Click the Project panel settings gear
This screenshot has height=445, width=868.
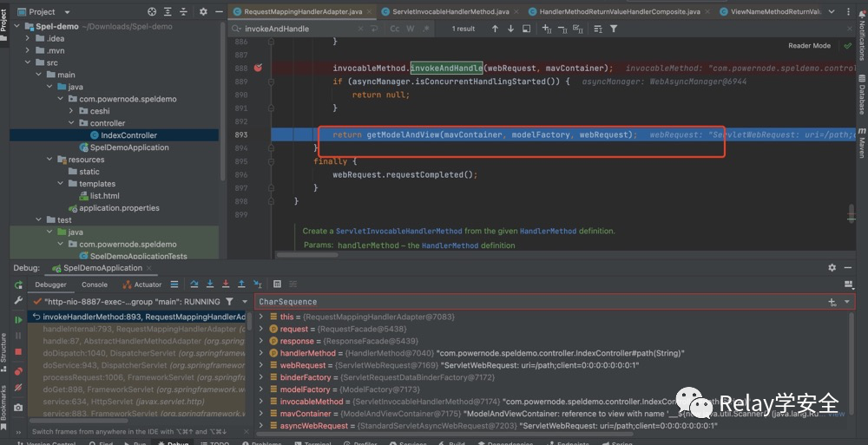[x=203, y=11]
